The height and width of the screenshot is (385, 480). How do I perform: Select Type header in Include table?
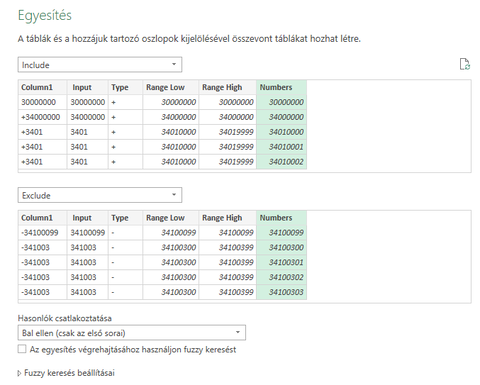125,87
